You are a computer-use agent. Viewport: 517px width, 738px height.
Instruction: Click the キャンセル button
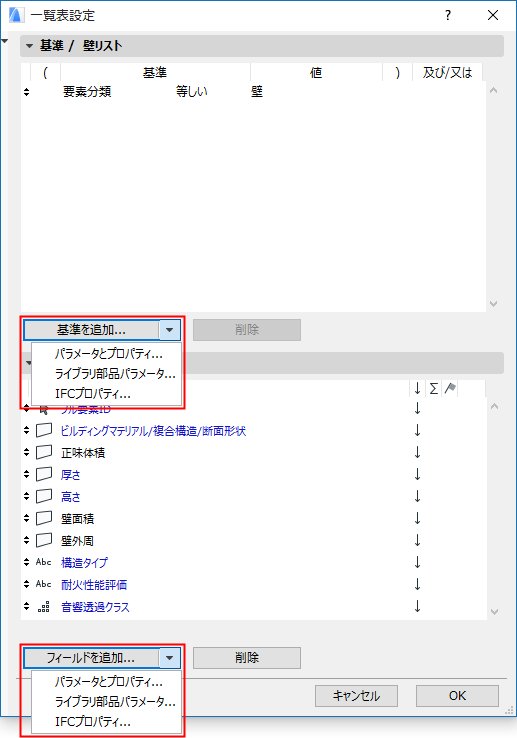(356, 696)
